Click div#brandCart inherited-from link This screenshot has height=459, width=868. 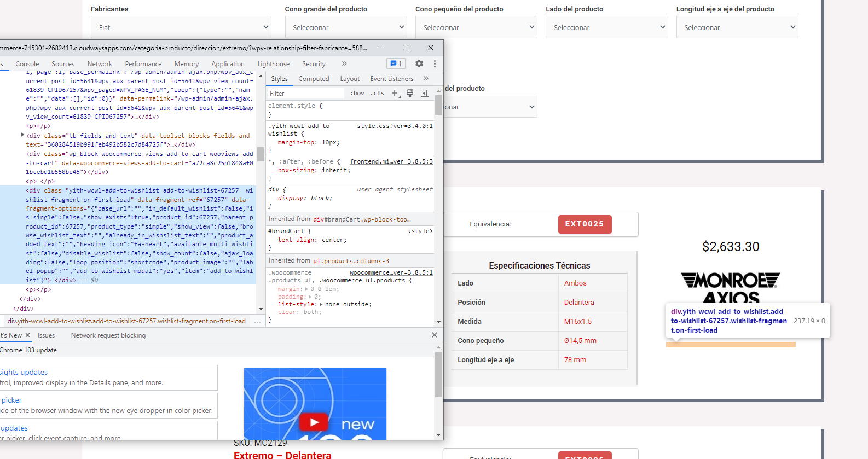[362, 219]
